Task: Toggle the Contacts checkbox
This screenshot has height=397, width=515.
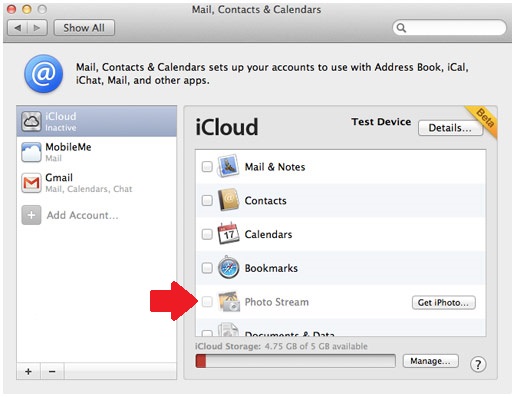Action: pyautogui.click(x=207, y=200)
